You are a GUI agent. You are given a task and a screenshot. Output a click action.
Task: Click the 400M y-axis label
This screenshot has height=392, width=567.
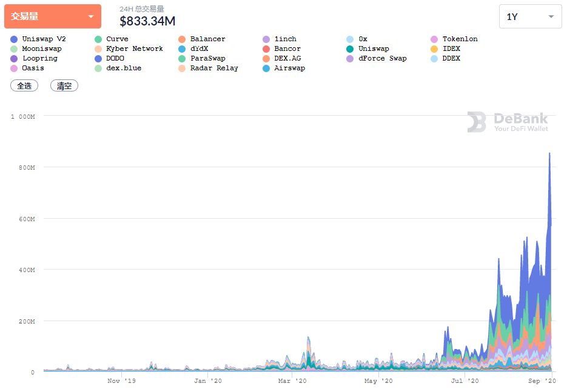pyautogui.click(x=27, y=270)
